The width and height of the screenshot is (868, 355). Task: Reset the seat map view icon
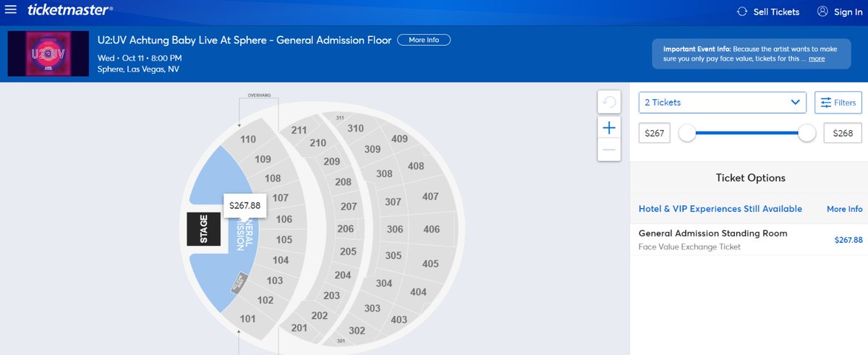[x=609, y=102]
